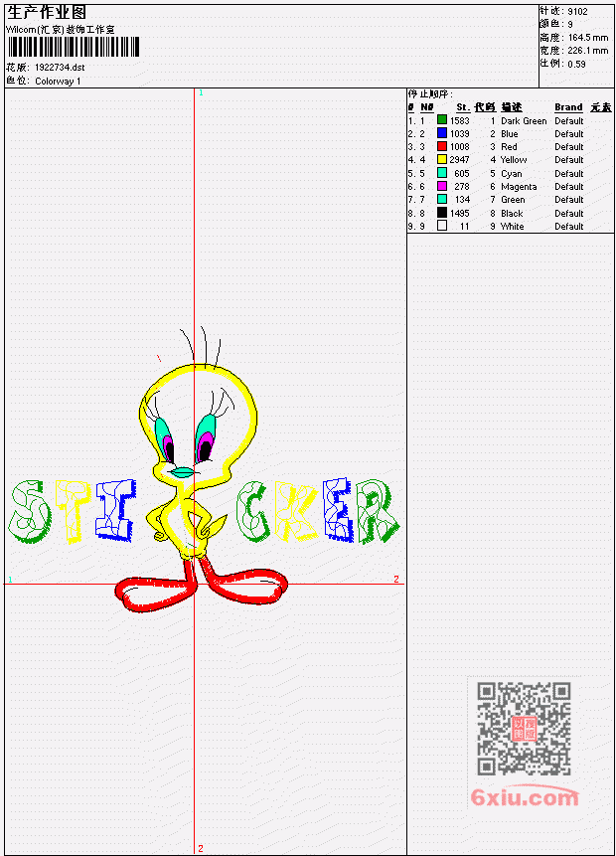Select stitch count '605' for Cyan

[462, 174]
